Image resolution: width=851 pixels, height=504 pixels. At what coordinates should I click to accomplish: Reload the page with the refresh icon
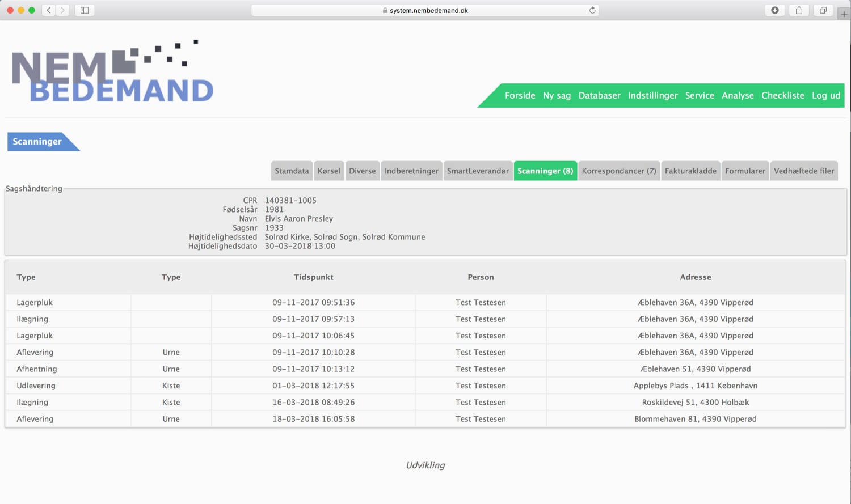592,10
